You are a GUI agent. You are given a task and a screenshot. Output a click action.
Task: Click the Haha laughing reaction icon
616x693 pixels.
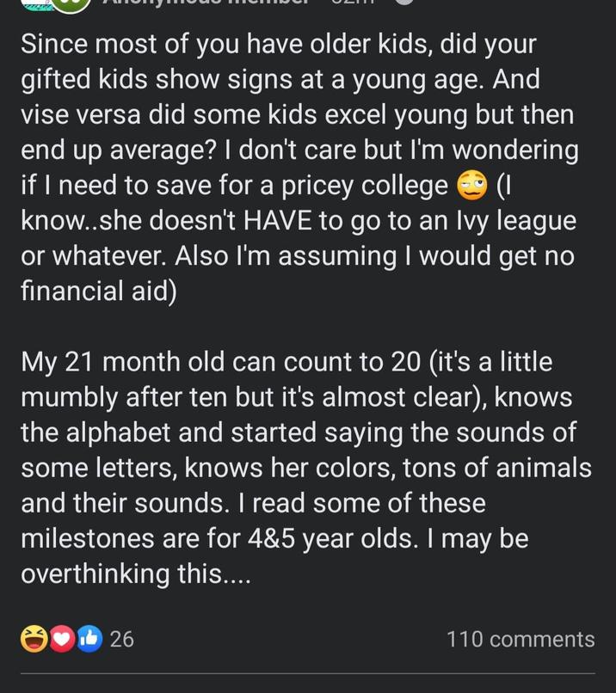click(34, 639)
